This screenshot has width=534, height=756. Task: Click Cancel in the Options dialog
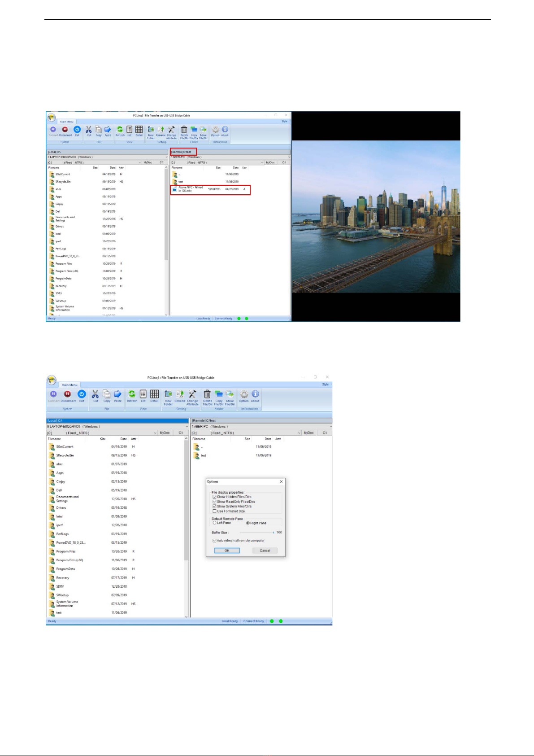pos(265,551)
